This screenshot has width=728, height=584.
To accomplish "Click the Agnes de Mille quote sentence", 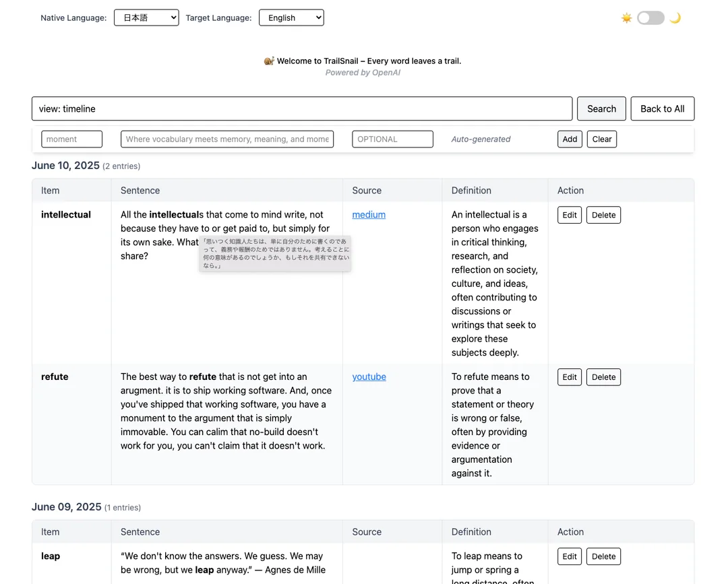I will [x=223, y=563].
